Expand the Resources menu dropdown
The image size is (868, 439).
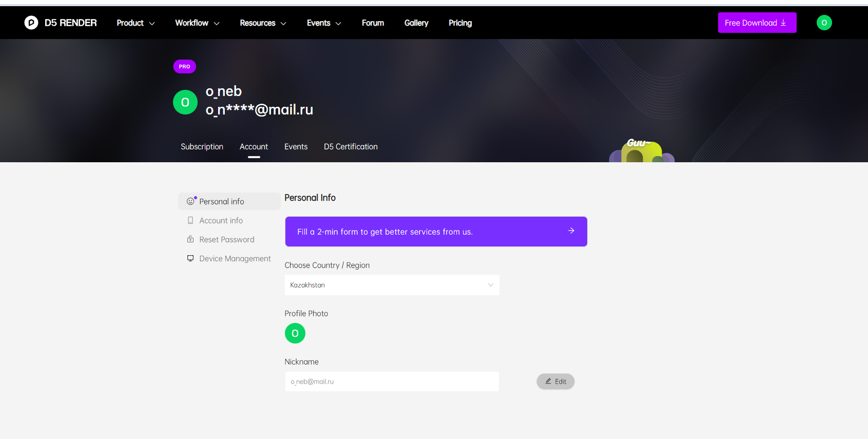tap(263, 23)
